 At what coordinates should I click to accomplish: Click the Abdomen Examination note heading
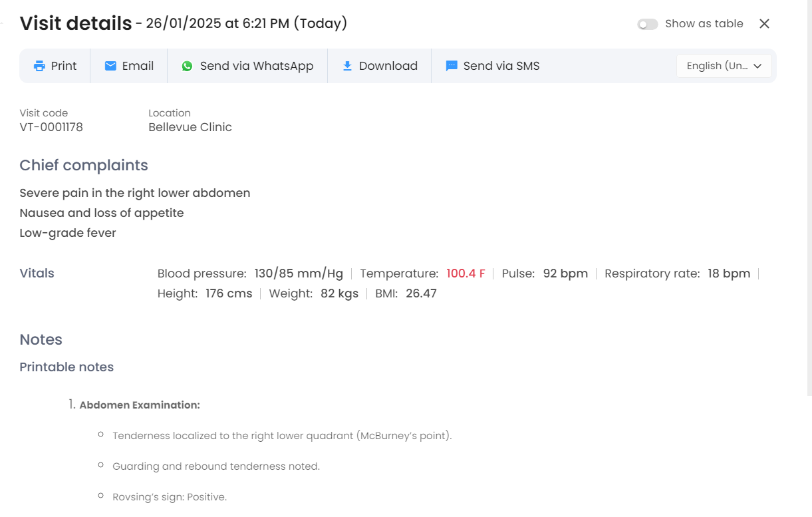coord(140,405)
